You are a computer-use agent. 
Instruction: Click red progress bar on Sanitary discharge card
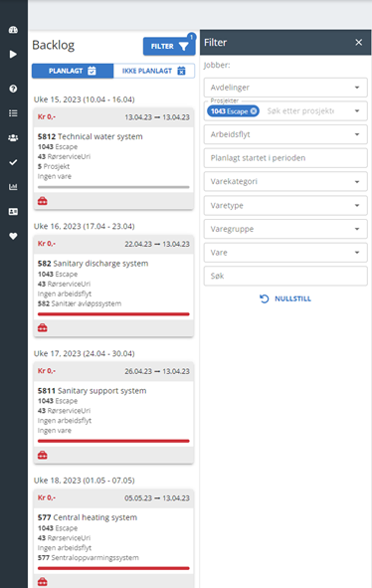pos(113,313)
